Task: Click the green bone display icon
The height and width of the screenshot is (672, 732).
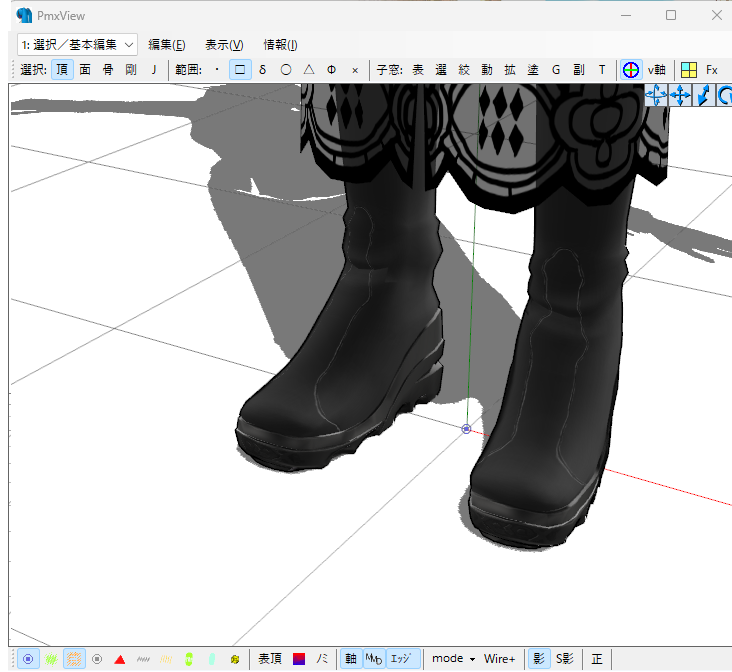Action: [x=189, y=659]
